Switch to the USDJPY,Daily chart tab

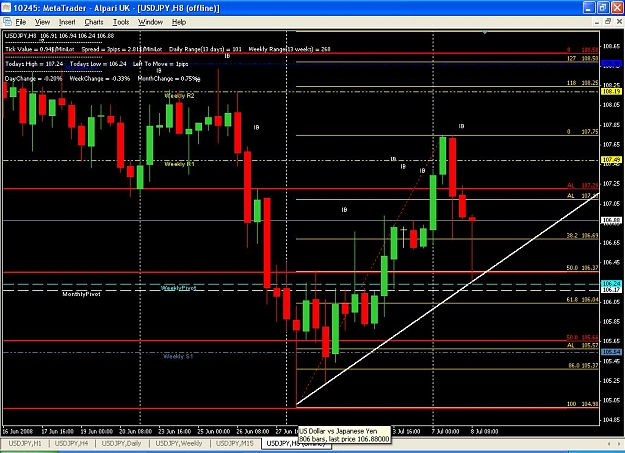click(122, 443)
